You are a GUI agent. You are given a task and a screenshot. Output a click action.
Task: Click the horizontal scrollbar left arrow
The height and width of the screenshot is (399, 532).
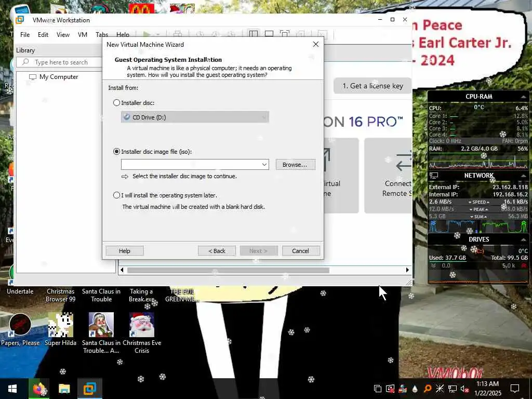[x=122, y=270]
